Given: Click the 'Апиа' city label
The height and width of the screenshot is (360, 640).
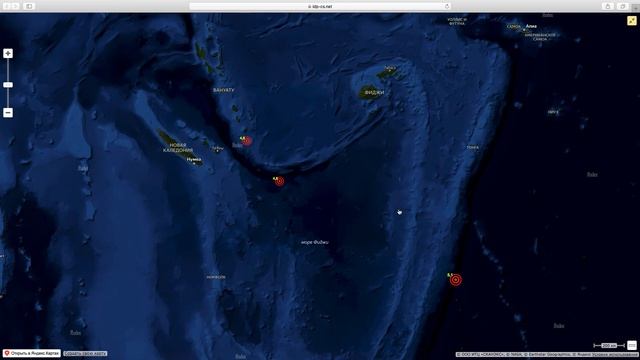Looking at the screenshot, I should tap(531, 26).
